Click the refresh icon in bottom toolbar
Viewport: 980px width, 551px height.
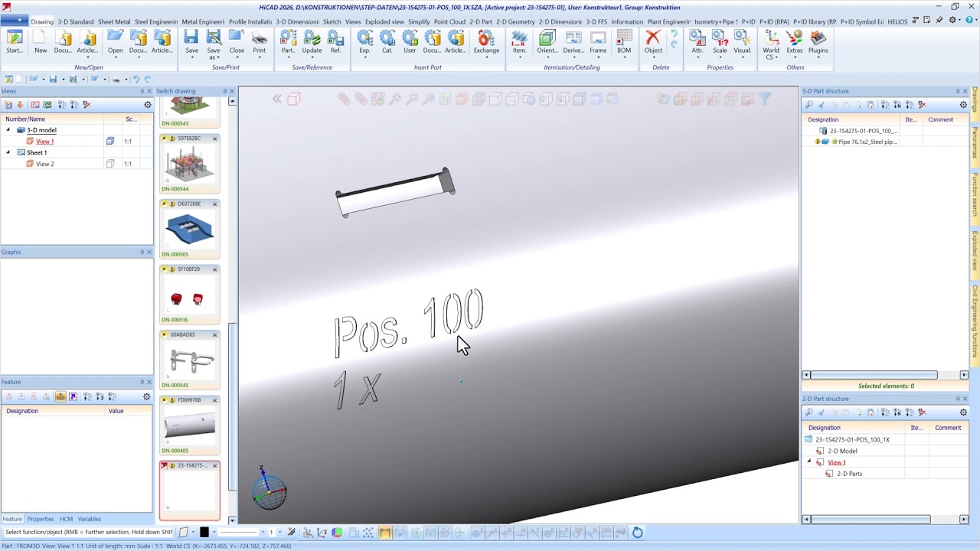[637, 533]
